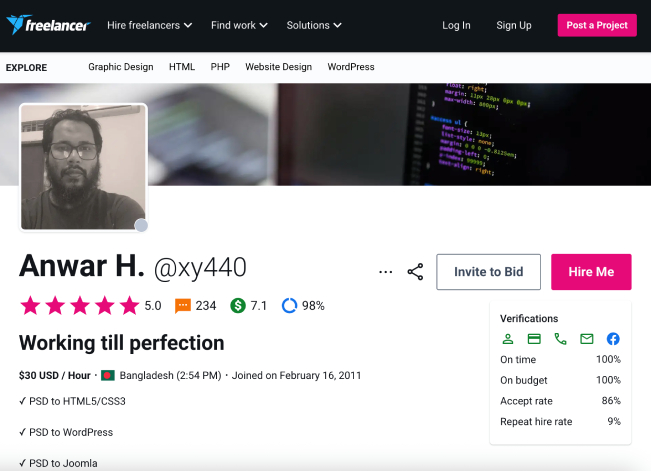
Task: Click the orange reviews chat icon
Action: pos(183,306)
